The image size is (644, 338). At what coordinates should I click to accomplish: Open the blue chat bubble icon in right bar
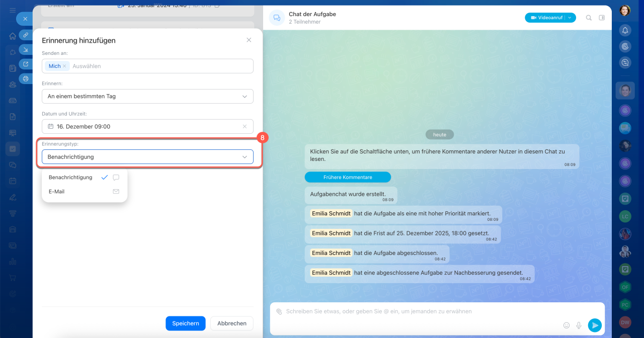[x=625, y=128]
